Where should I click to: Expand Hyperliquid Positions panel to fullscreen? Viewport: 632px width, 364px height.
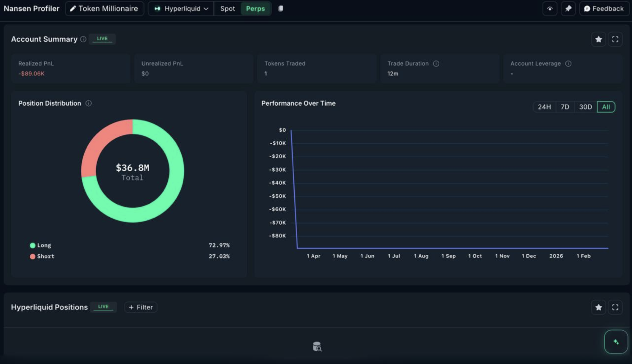click(x=615, y=307)
